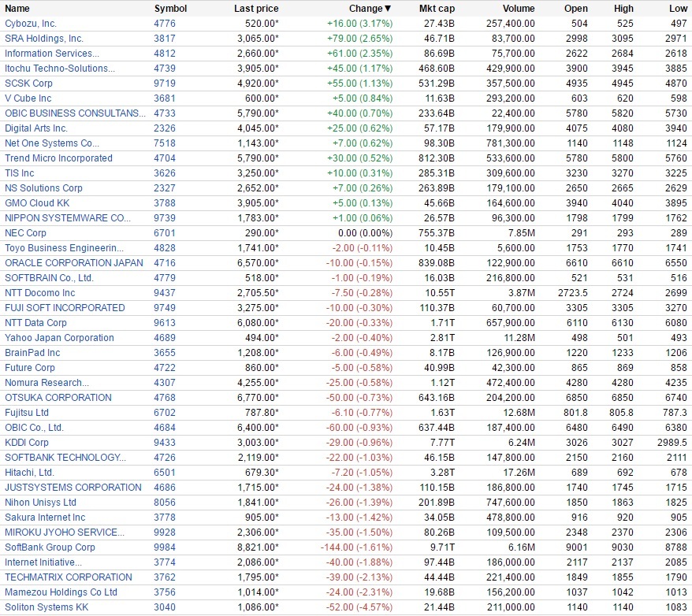Open Yahoo Japan Corporation link

tap(60, 338)
